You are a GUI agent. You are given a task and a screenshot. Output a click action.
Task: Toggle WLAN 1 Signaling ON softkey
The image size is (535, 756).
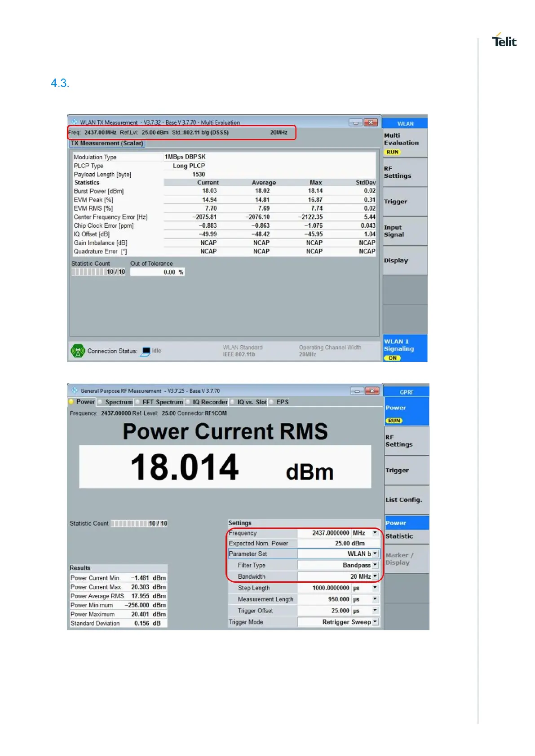point(405,348)
